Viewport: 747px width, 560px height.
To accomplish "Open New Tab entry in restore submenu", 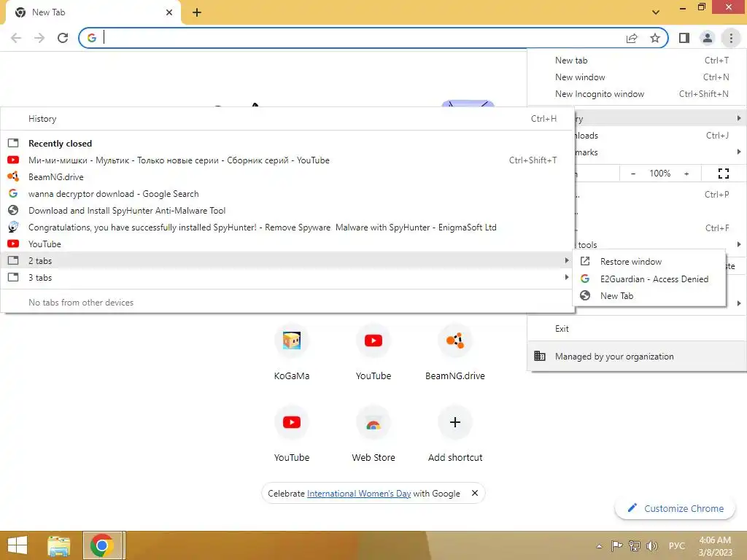I will coord(649,296).
